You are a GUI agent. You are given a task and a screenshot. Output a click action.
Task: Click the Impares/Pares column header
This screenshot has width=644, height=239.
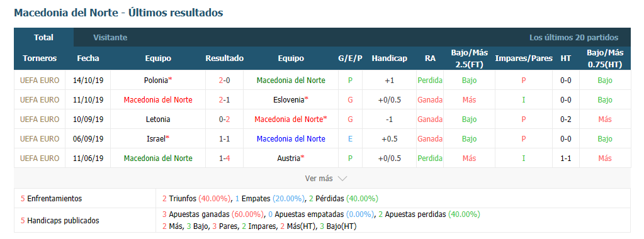pyautogui.click(x=524, y=58)
